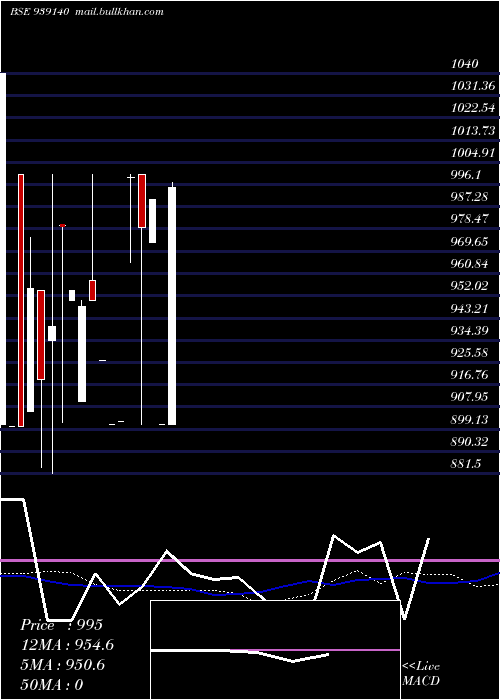Click the 'Price : 995' readout
The width and height of the screenshot is (500, 700).
click(62, 625)
